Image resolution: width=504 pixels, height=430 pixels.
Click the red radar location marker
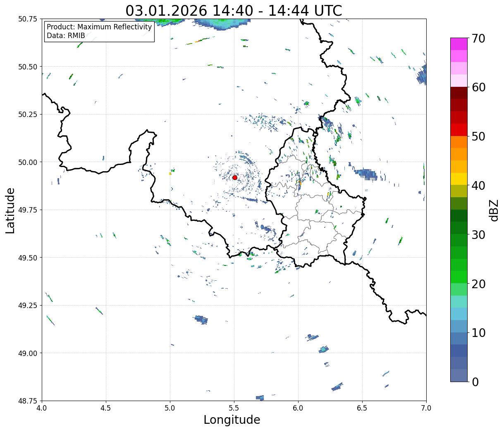click(235, 177)
